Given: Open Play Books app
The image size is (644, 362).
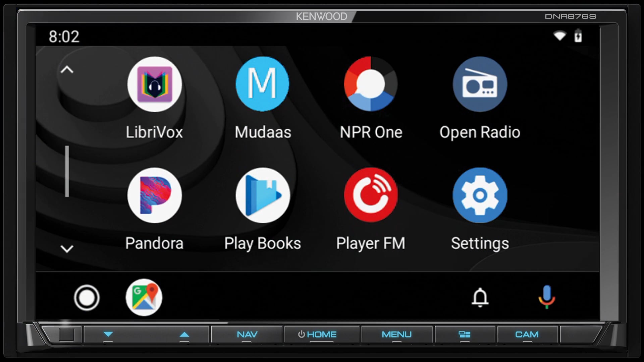Looking at the screenshot, I should point(262,195).
